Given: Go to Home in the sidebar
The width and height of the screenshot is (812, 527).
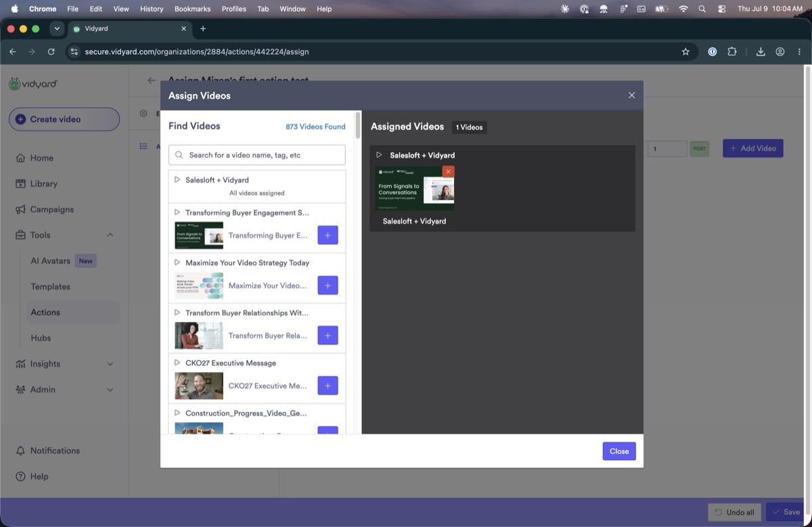Looking at the screenshot, I should (41, 158).
